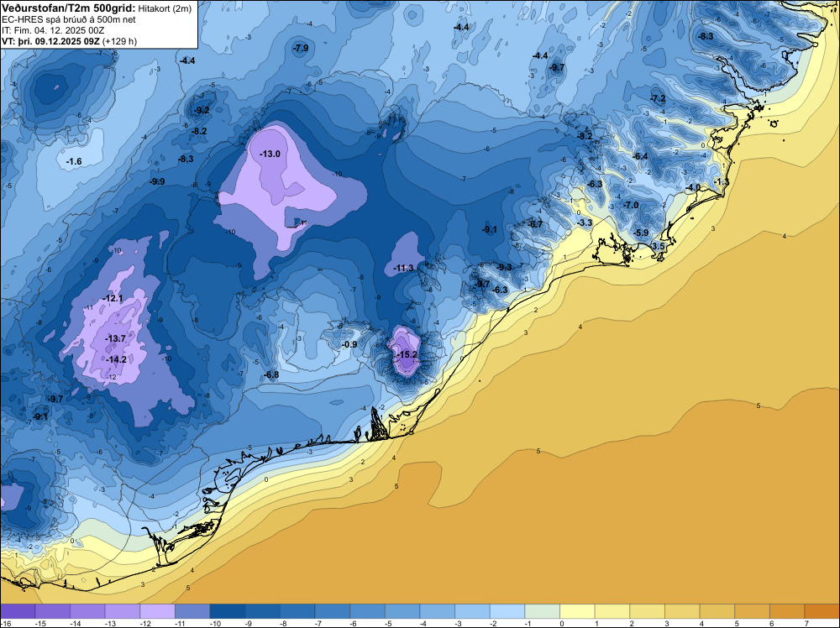Click the 'Hitakort (2m)' header label
840x628 pixels.
pos(165,8)
